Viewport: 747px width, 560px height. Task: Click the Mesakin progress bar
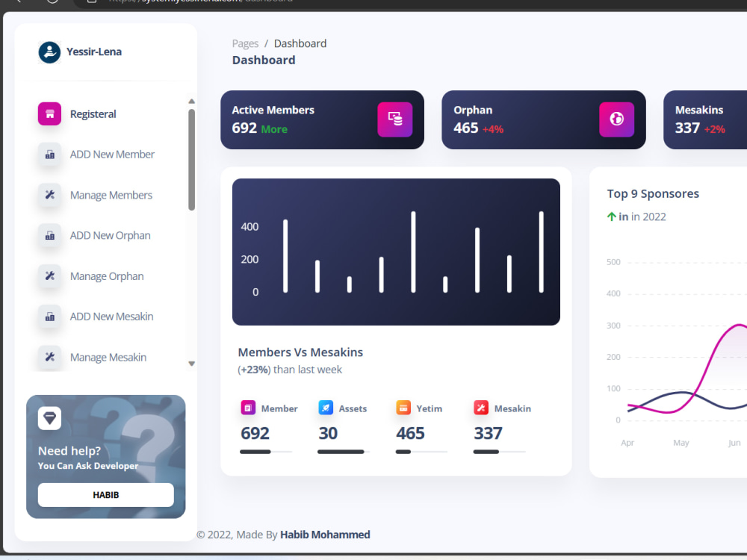click(499, 452)
